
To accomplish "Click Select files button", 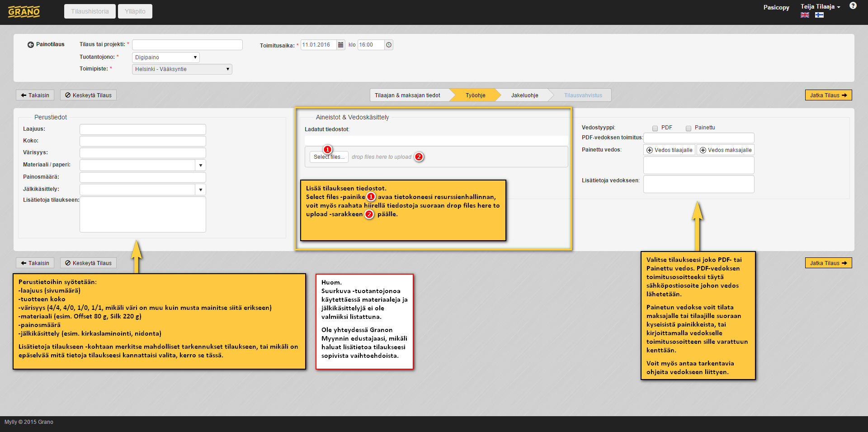I will [329, 157].
